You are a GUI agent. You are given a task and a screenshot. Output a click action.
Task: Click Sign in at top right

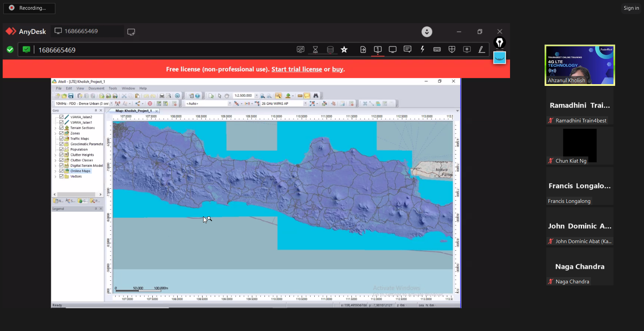(x=631, y=8)
